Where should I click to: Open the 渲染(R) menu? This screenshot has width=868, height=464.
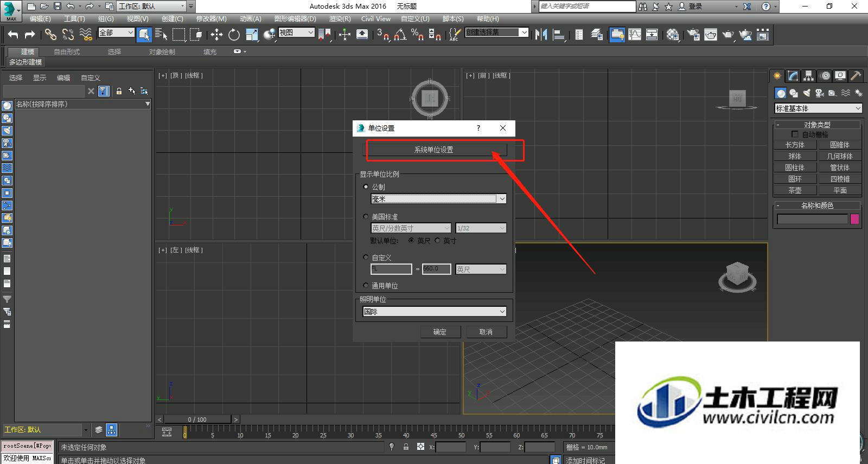click(340, 19)
